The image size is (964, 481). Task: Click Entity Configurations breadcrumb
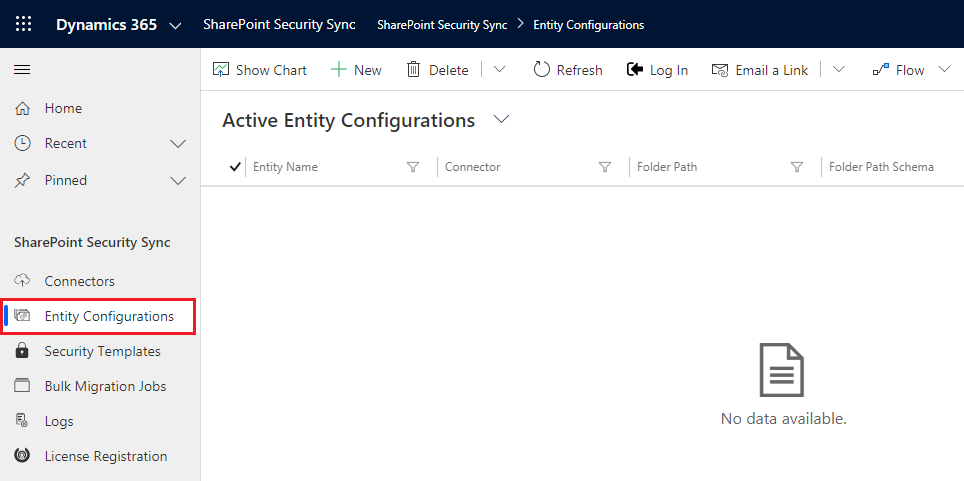click(588, 25)
